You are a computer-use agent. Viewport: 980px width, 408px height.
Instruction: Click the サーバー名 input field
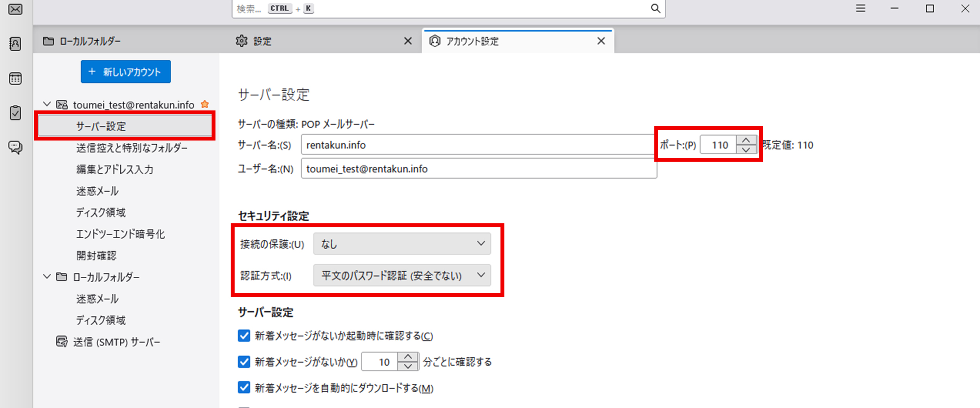pos(477,145)
